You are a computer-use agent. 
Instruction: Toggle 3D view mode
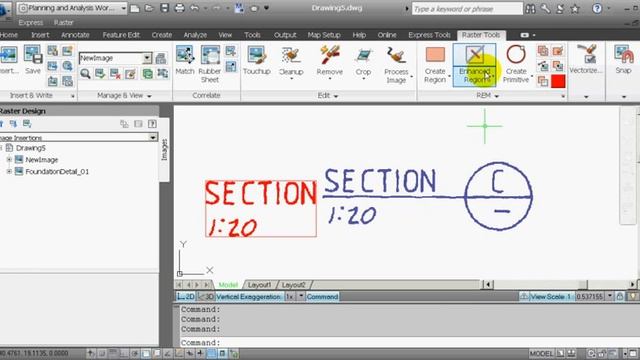pyautogui.click(x=206, y=297)
